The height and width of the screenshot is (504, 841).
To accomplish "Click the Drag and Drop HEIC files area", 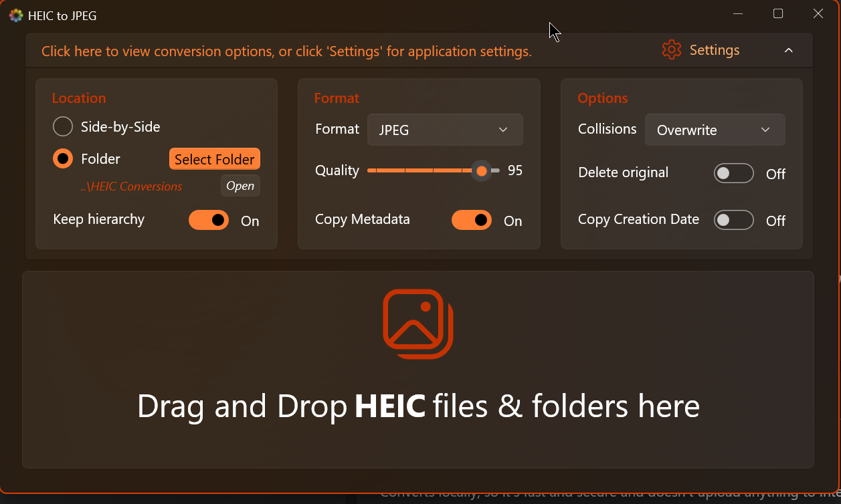I will (418, 406).
